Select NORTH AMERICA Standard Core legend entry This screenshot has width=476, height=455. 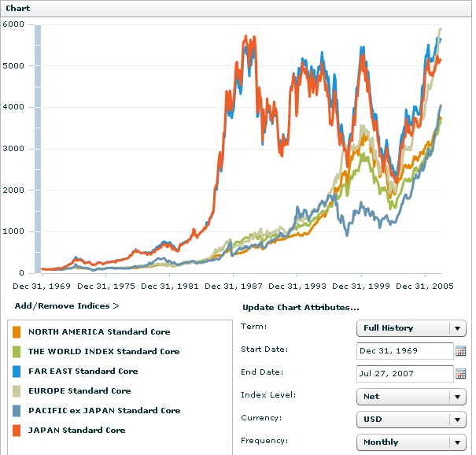99,331
